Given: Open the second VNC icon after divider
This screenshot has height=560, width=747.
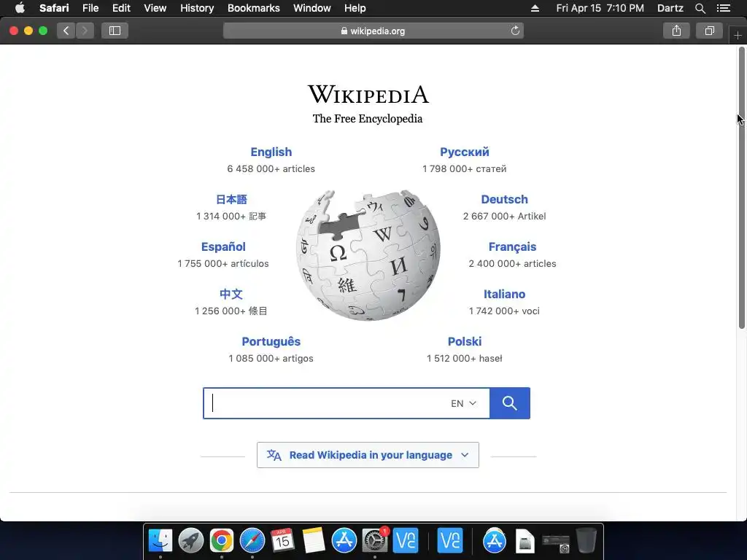Looking at the screenshot, I should point(449,540).
